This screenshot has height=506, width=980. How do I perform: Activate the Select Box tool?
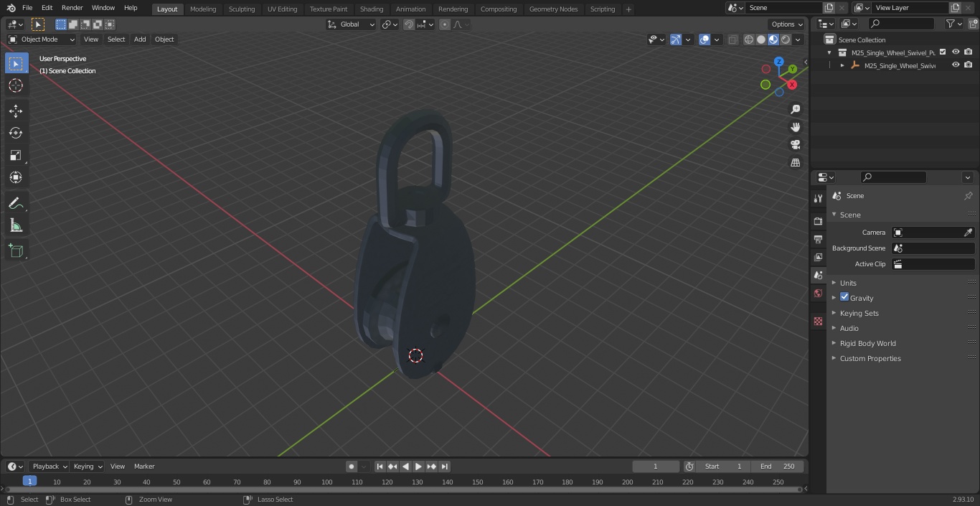[x=16, y=63]
